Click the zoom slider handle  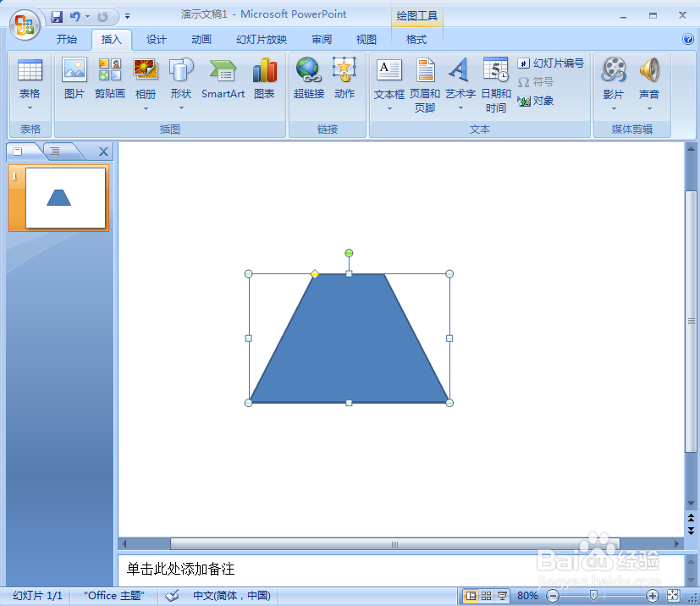(x=593, y=595)
